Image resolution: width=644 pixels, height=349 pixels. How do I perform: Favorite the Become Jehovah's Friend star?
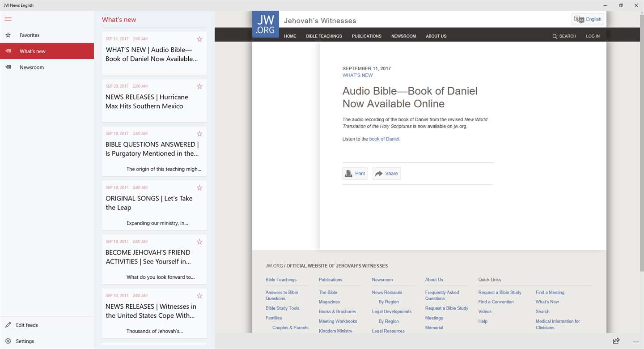pos(199,242)
